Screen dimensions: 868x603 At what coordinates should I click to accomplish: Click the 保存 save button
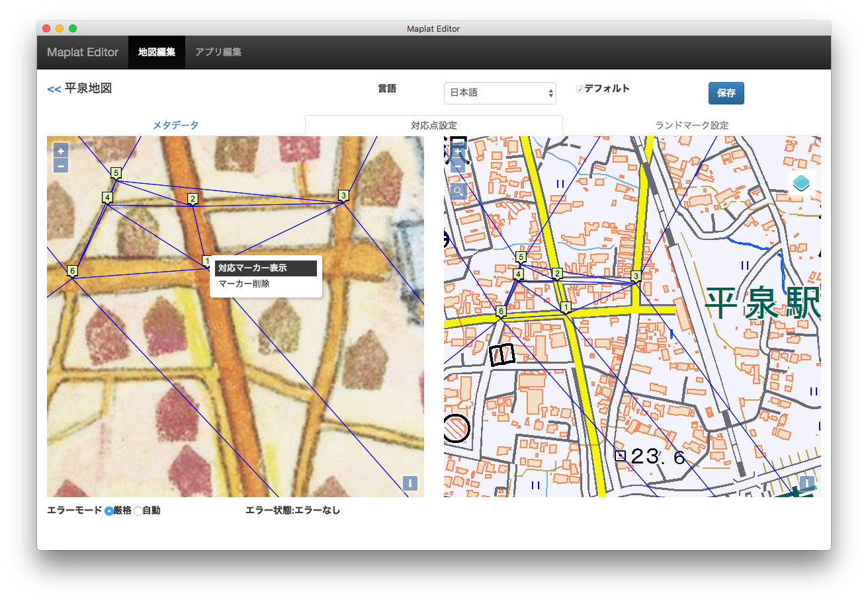(726, 93)
